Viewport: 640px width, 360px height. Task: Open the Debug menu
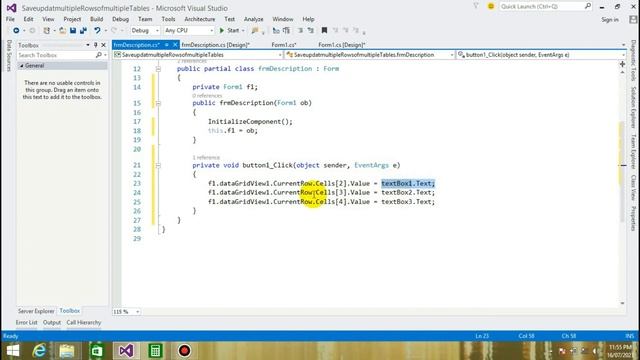pyautogui.click(x=120, y=19)
